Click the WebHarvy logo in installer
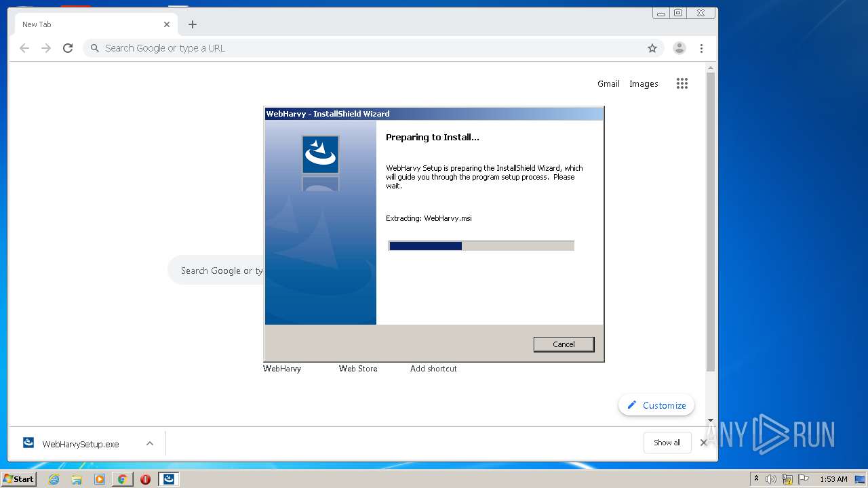 pyautogui.click(x=320, y=155)
